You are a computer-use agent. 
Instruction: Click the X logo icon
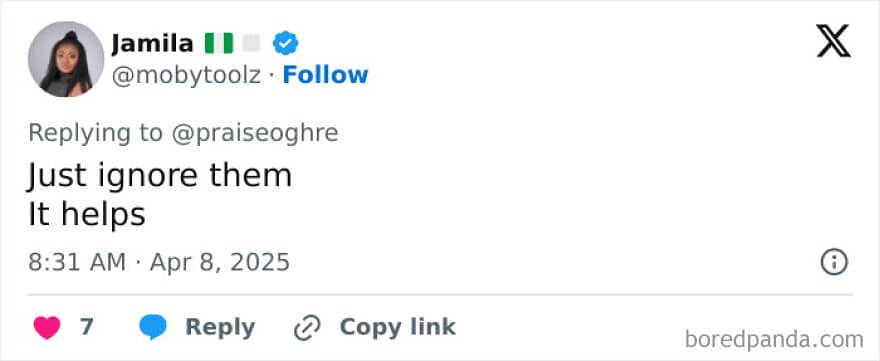(x=833, y=41)
